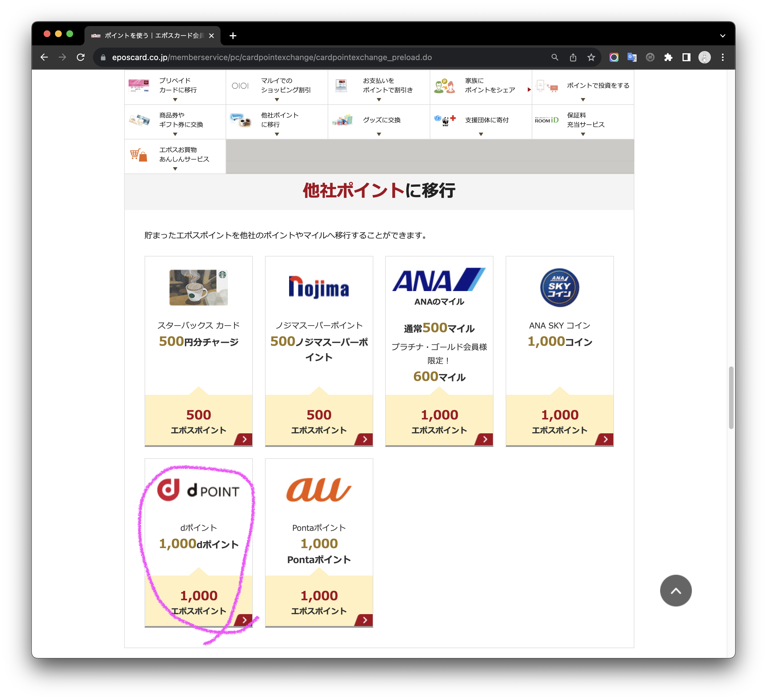Open ポイントで投資をする menu item

(583, 87)
